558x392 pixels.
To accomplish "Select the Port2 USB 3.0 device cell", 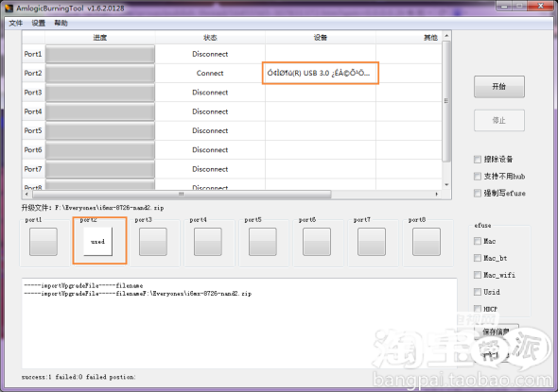I will coord(321,74).
